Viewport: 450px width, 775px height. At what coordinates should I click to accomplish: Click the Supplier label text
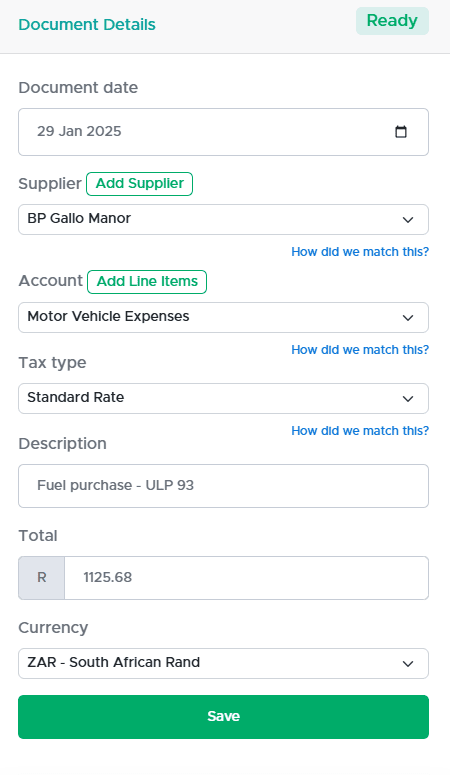click(50, 184)
